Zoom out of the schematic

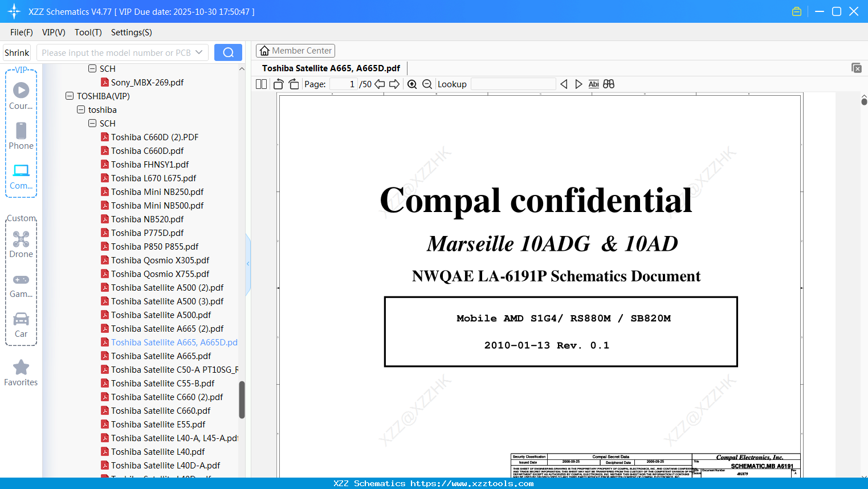click(x=427, y=84)
